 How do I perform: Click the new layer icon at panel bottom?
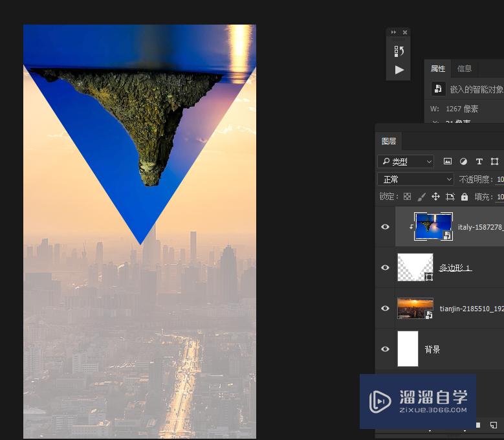pyautogui.click(x=494, y=425)
